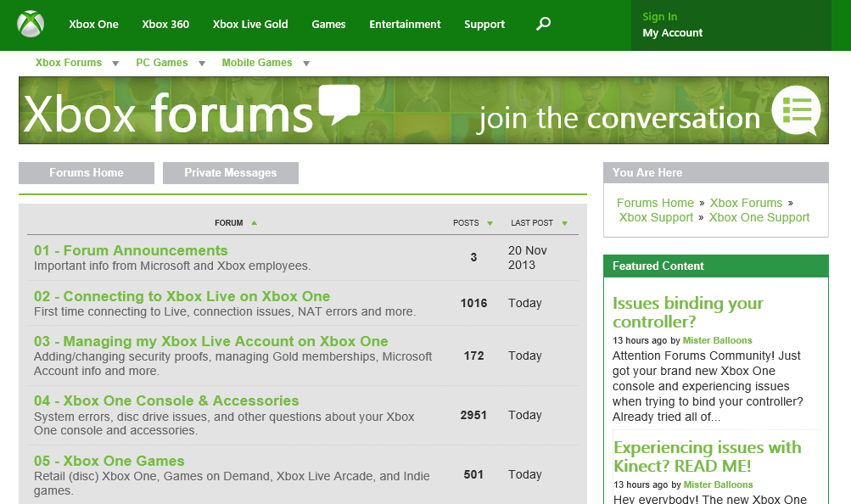Image resolution: width=851 pixels, height=504 pixels.
Task: Click the list chat bubble icon in banner
Action: coord(796,110)
